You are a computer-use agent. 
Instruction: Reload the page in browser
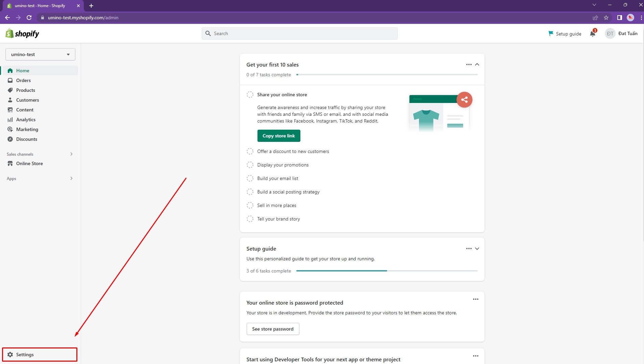29,18
